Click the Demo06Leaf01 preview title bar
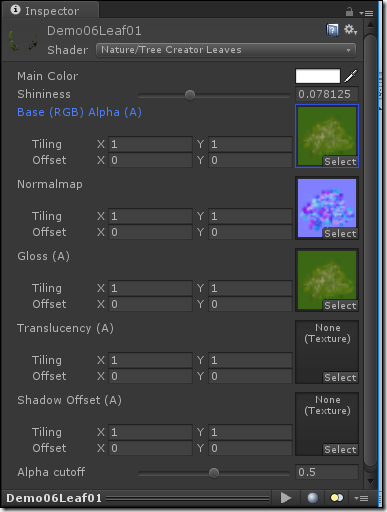This screenshot has width=387, height=512. 138,498
